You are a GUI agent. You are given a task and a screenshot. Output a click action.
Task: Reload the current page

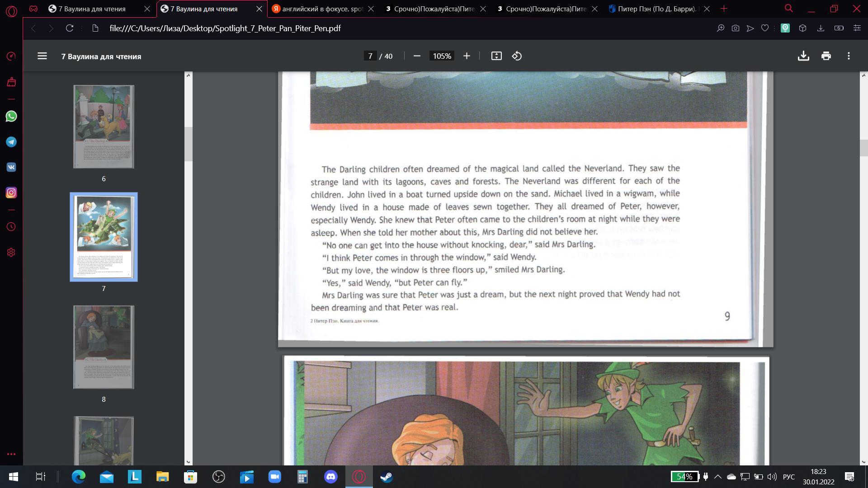coord(70,28)
